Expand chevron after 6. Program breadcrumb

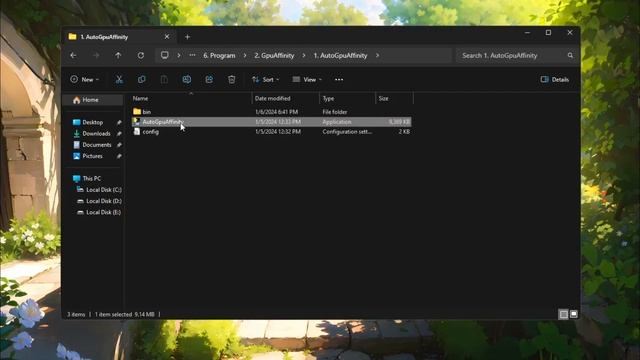click(245, 56)
